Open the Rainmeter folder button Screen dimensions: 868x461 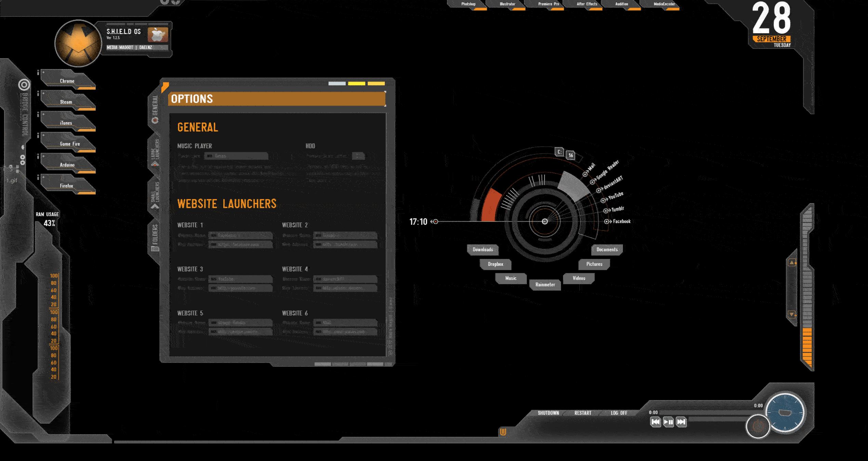point(545,285)
